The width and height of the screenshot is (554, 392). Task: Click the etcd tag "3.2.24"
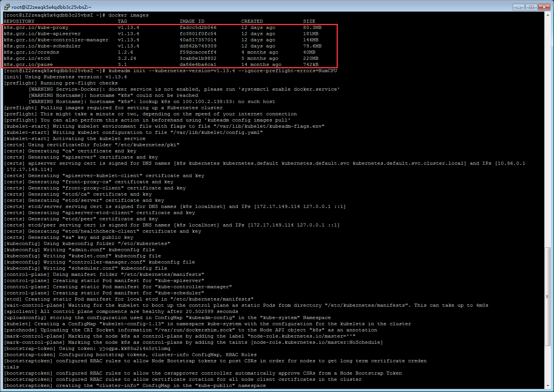(x=127, y=58)
